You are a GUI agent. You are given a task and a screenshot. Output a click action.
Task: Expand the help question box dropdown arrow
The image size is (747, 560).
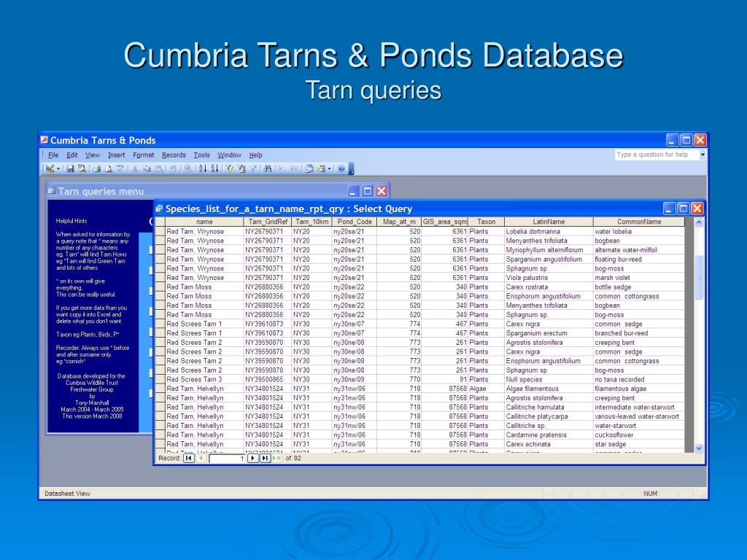(703, 155)
